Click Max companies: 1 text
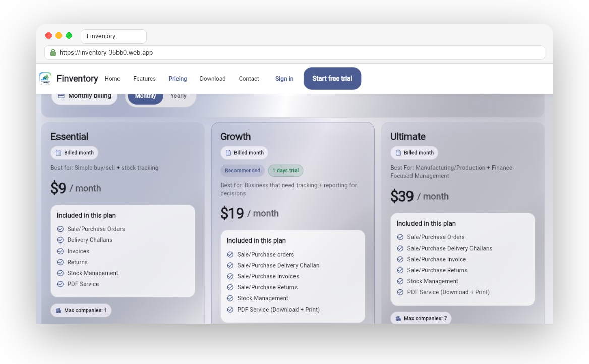This screenshot has height=364, width=589. [x=85, y=310]
